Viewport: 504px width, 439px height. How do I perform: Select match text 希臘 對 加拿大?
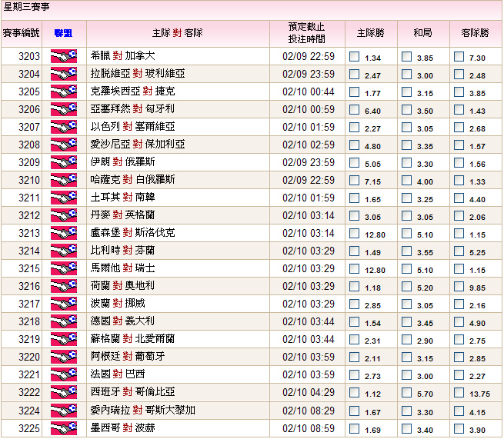(122, 55)
